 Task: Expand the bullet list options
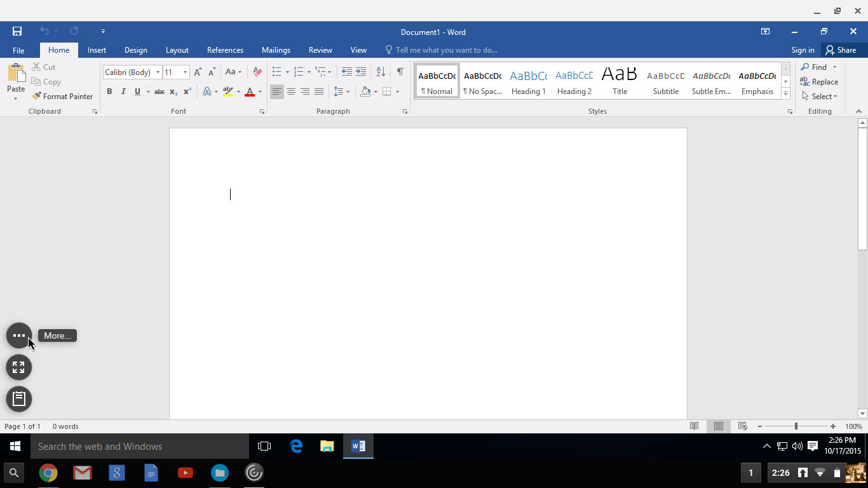[x=287, y=72]
